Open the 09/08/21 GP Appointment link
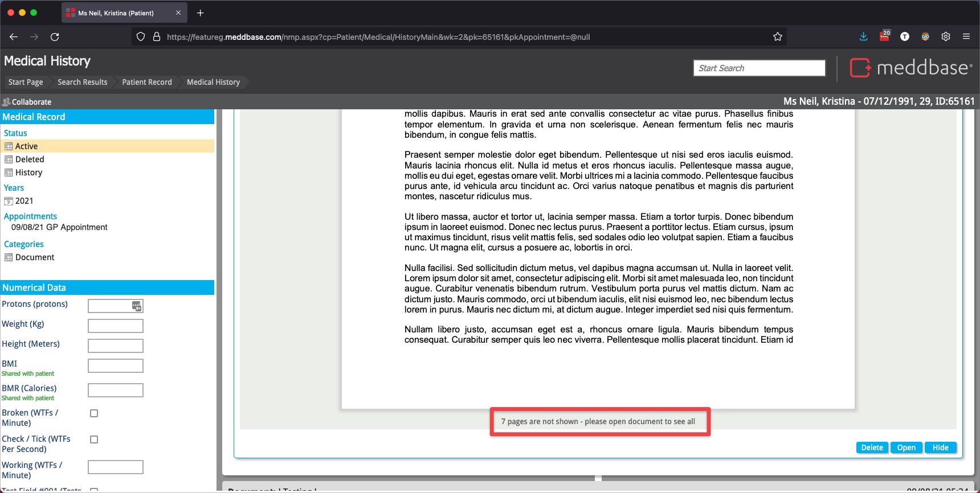 59,227
